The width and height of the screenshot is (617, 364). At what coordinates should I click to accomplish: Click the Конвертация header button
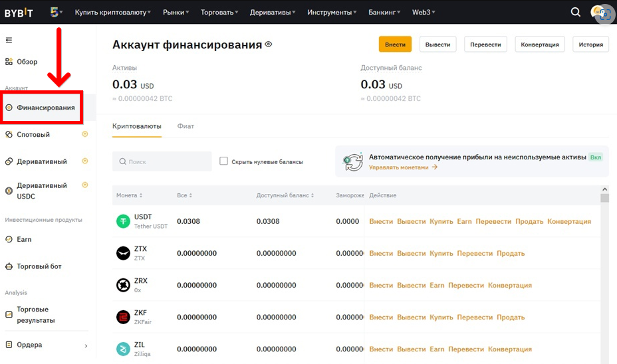tap(540, 45)
